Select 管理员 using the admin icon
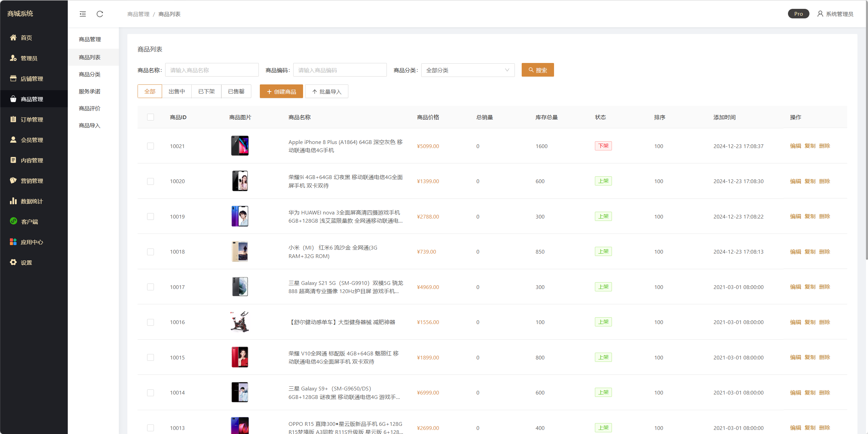This screenshot has width=868, height=434. (13, 58)
